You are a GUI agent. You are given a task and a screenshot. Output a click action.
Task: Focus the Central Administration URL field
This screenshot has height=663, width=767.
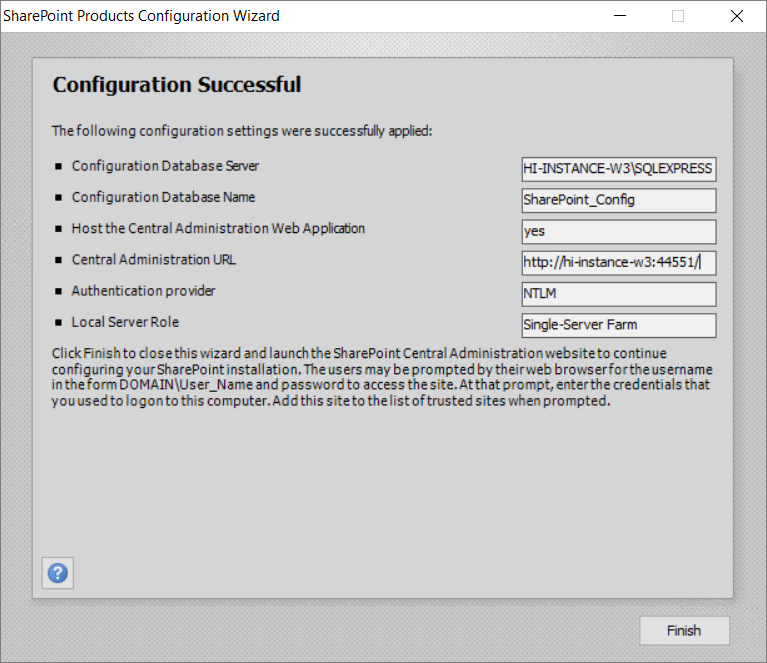tap(619, 263)
